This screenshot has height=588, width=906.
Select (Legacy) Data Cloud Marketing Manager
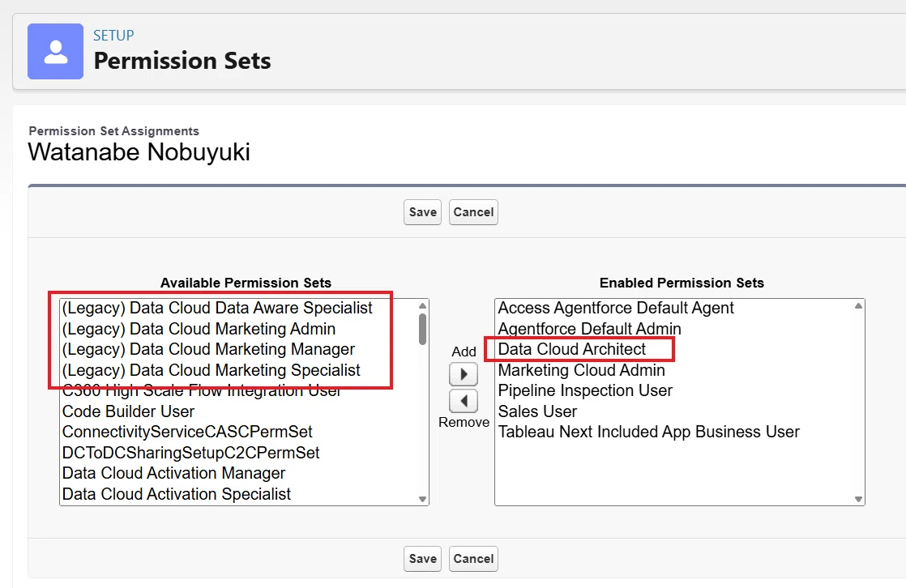[x=208, y=349]
